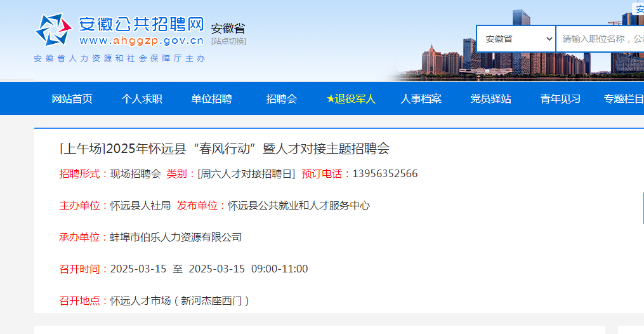
Task: Click 怀远县人社局 host organization text
Action: tap(140, 205)
